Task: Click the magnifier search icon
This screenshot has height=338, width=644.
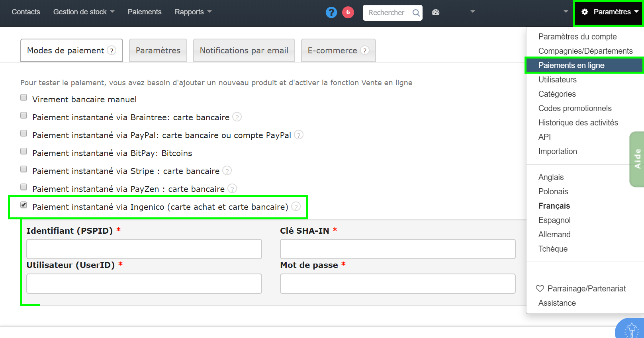Action: [x=416, y=13]
